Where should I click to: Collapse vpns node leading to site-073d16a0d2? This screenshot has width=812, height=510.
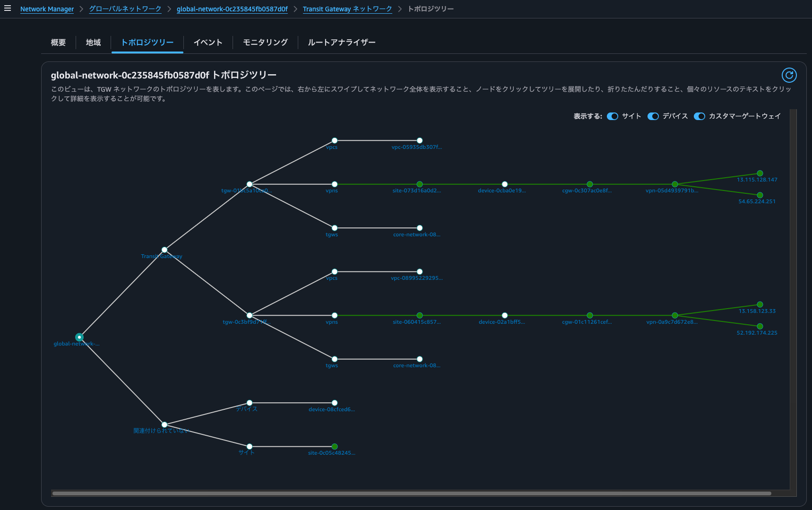[x=335, y=184]
